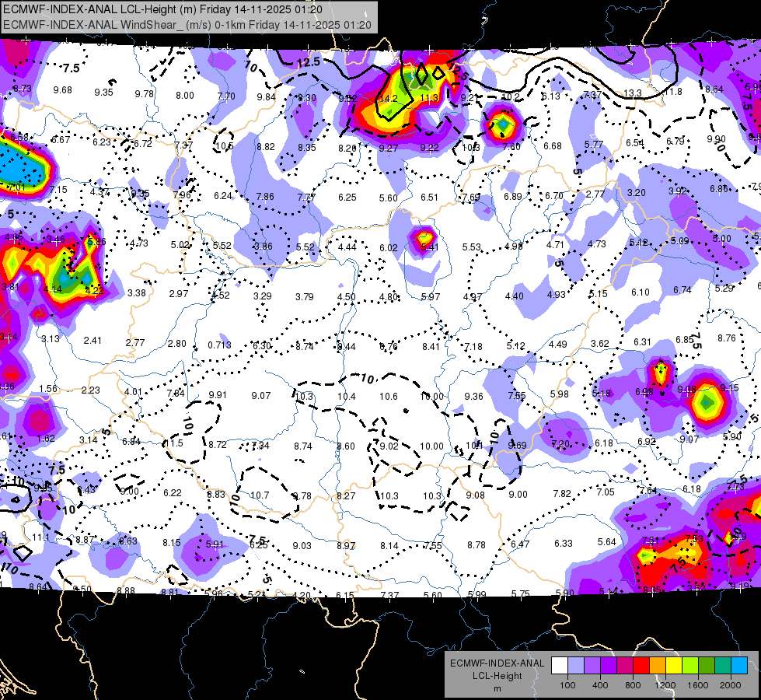Viewport: 761px width, 700px height.
Task: Click the dark green legend swatch
Action: click(707, 666)
